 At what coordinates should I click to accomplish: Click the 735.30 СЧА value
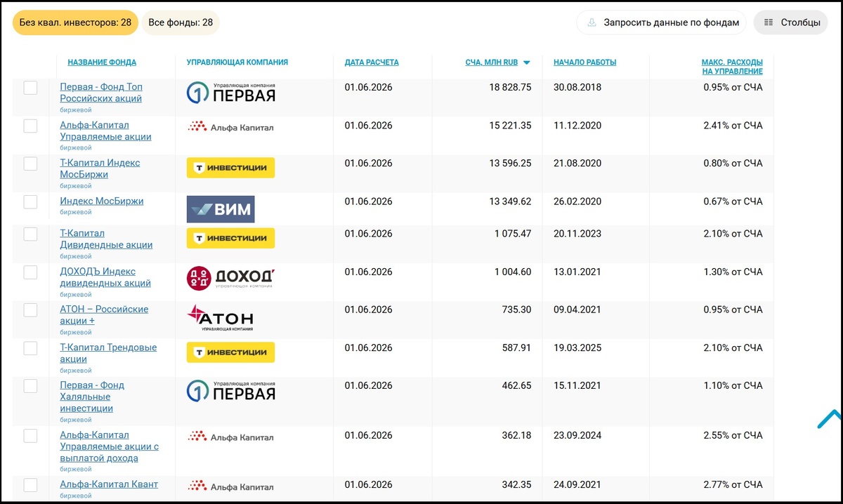coord(516,310)
